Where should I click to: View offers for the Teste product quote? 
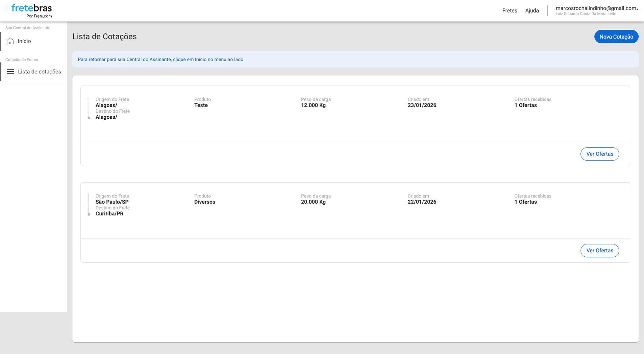pyautogui.click(x=599, y=154)
